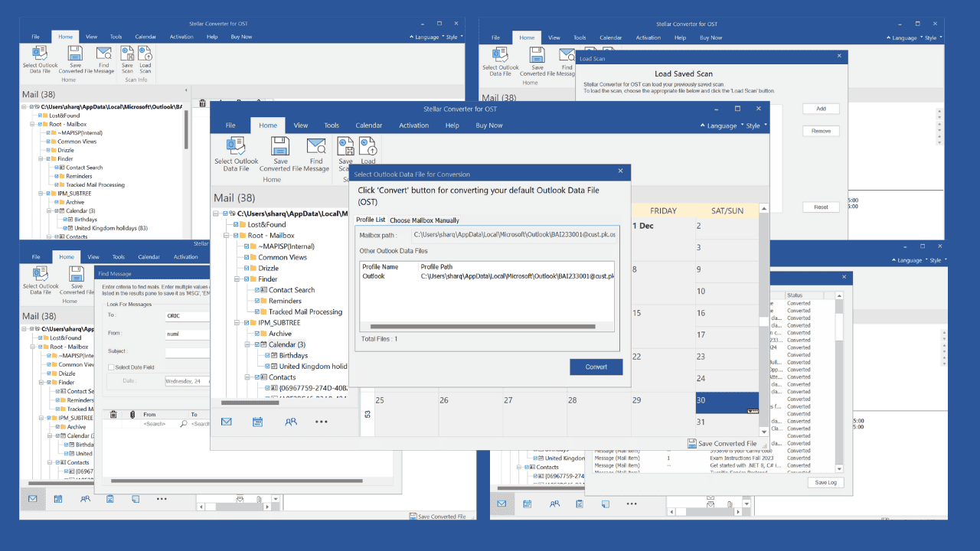This screenshot has height=551, width=980.
Task: Click Add button in Load Scan dialog
Action: point(821,109)
